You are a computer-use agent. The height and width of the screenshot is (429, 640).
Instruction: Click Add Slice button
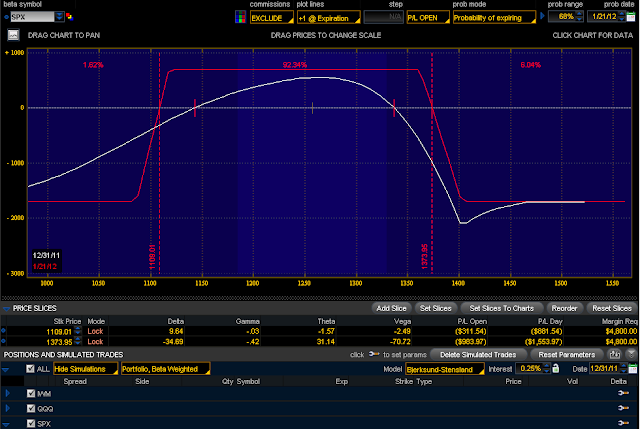click(391, 308)
